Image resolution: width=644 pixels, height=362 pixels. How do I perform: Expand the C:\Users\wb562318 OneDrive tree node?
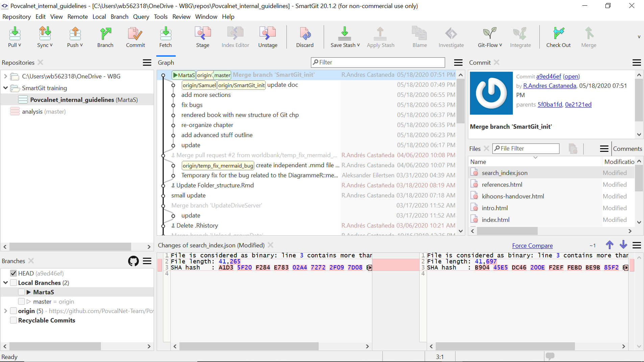5,76
